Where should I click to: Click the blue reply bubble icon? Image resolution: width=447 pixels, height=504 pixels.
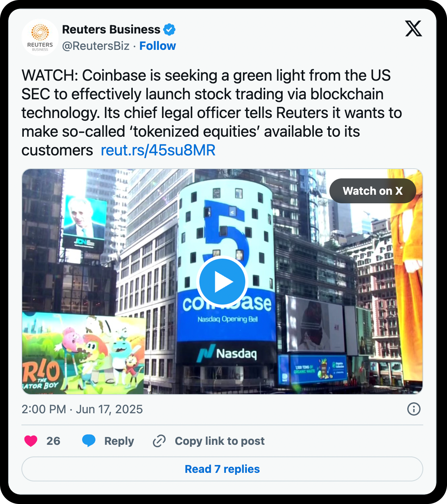point(89,441)
